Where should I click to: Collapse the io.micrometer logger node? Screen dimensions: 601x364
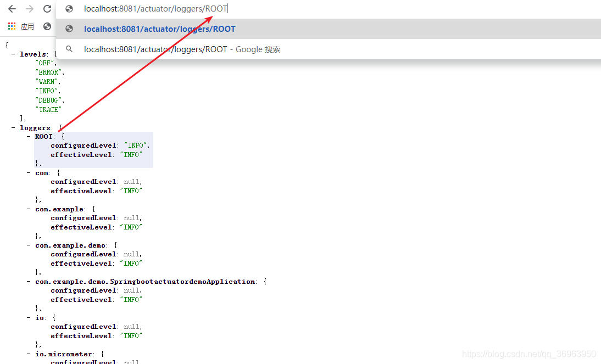29,354
